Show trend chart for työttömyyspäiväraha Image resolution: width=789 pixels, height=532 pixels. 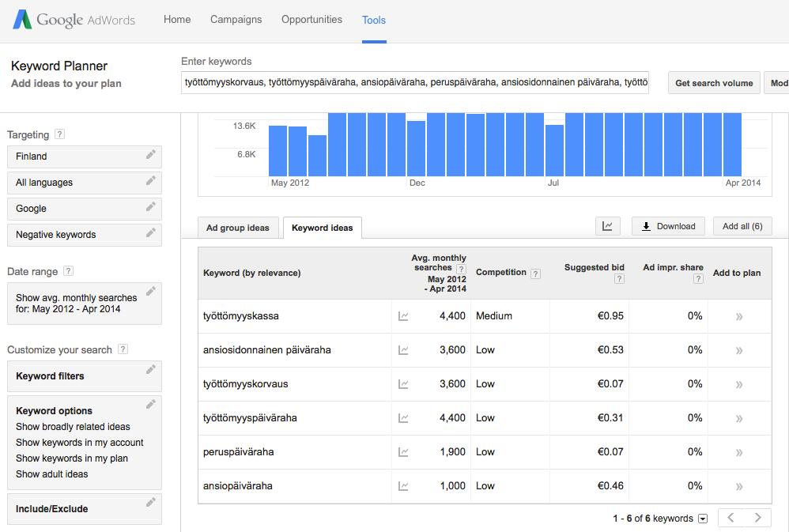click(403, 417)
